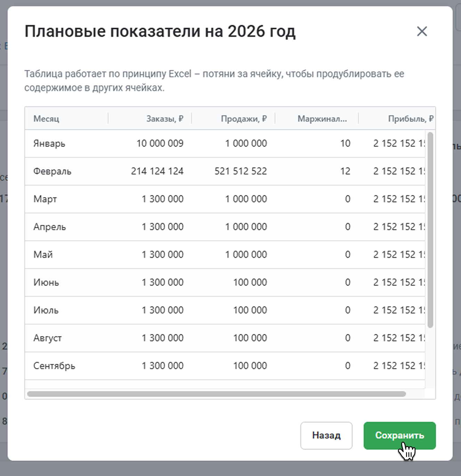Screen dimensions: 461x476
Task: Click the table's vertical scrollbar thumb
Action: tap(430, 229)
